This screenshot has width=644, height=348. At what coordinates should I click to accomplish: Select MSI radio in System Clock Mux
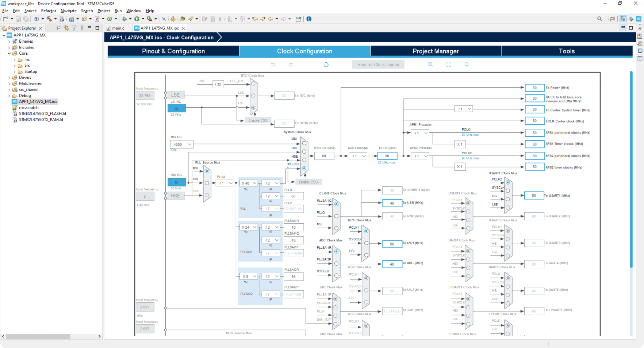click(304, 143)
